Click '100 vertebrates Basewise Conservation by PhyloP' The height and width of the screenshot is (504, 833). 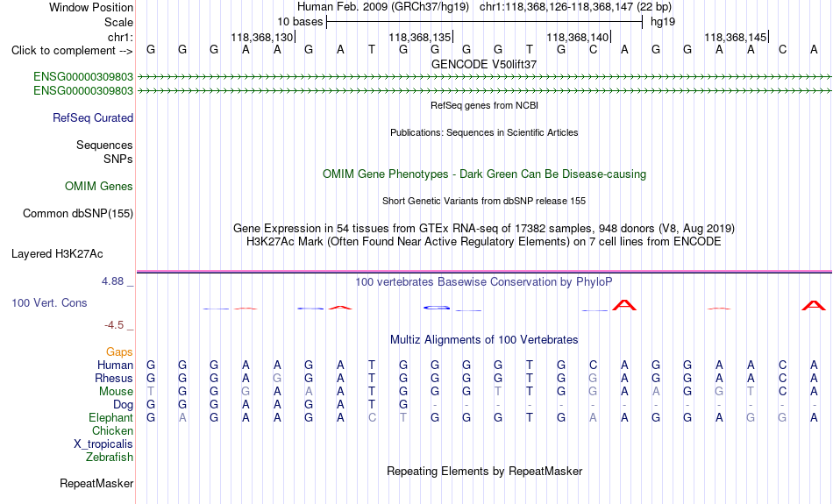point(484,282)
